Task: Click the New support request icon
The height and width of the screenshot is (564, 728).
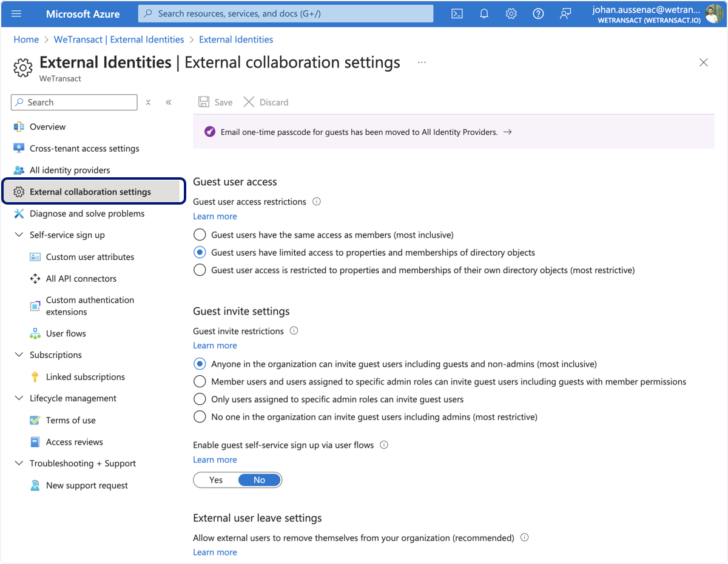Action: click(x=35, y=486)
